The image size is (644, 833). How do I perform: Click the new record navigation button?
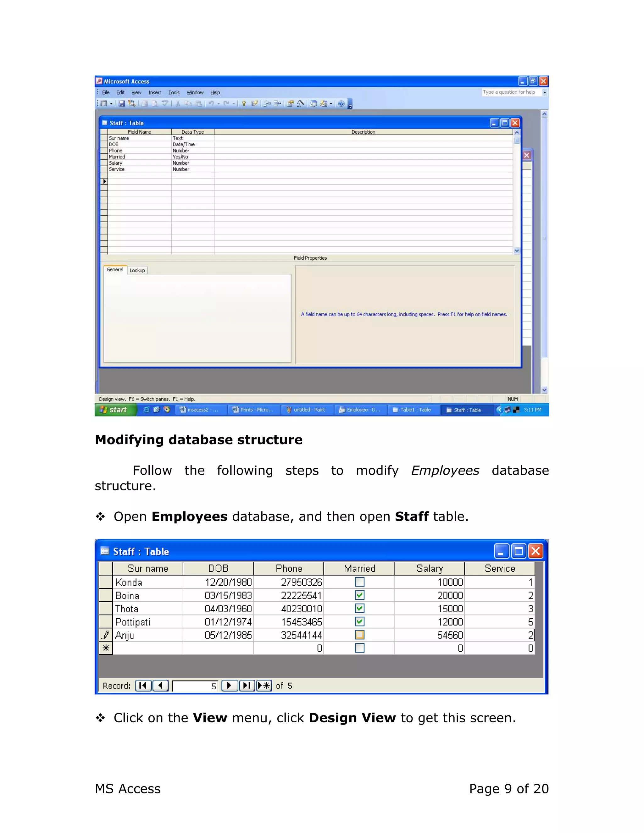(x=264, y=685)
